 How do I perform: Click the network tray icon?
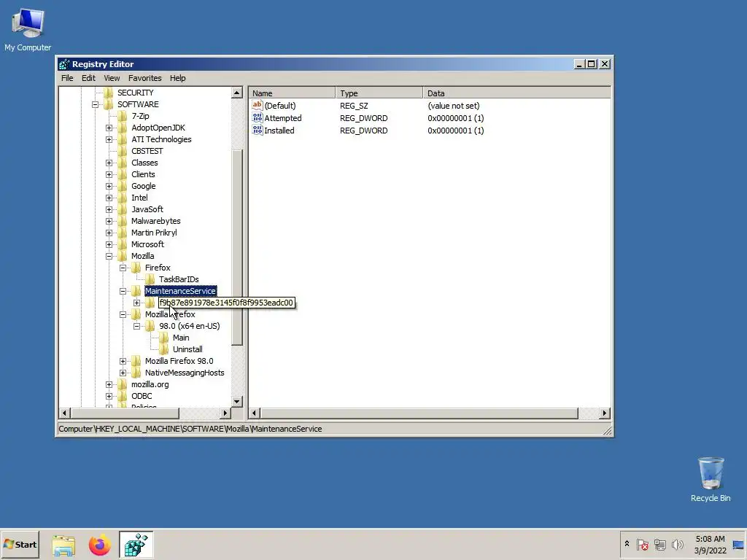point(659,544)
